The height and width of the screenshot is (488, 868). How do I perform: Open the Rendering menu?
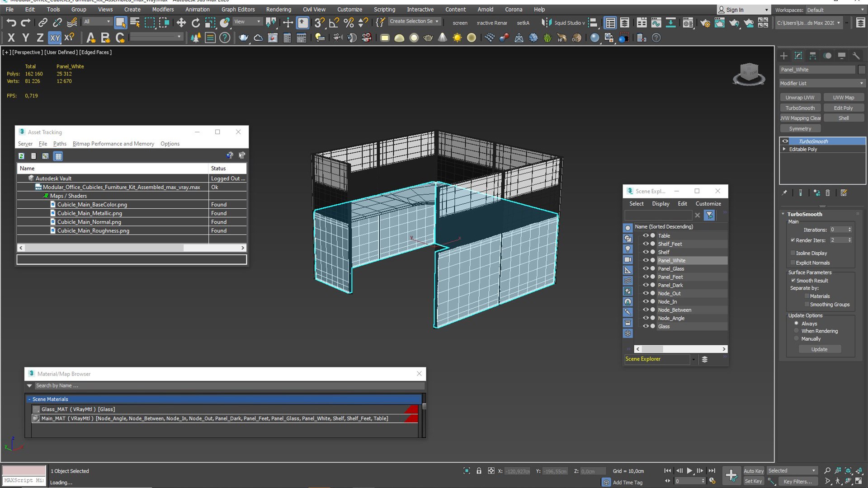278,9
